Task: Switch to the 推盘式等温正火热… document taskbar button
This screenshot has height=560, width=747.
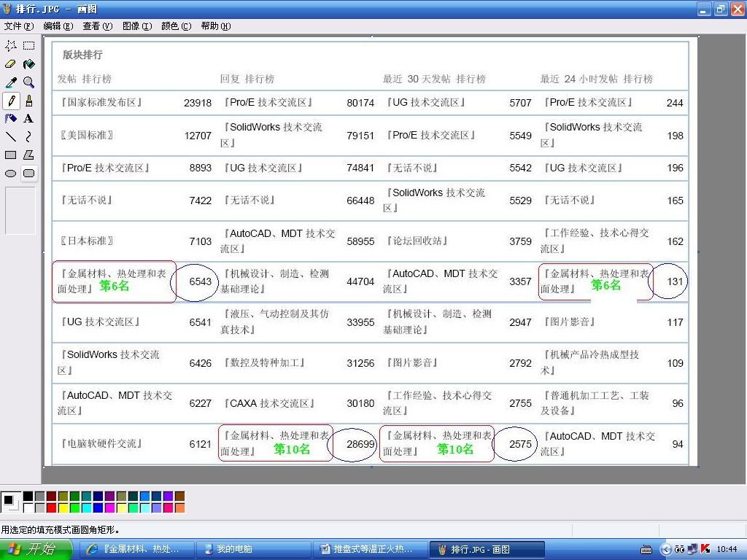Action: coord(371,549)
